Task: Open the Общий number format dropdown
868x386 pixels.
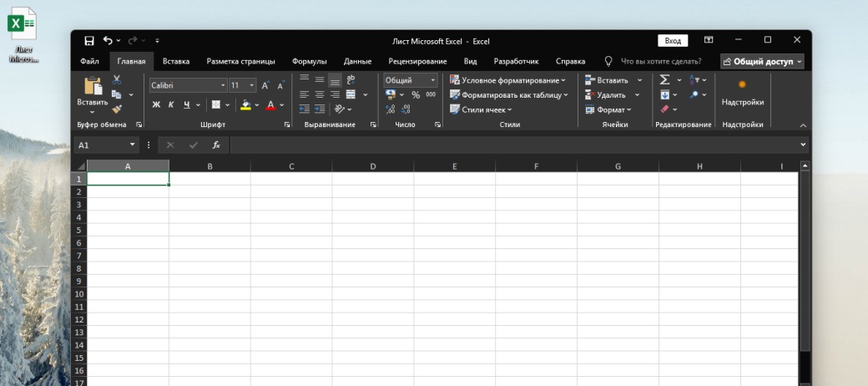Action: point(433,80)
